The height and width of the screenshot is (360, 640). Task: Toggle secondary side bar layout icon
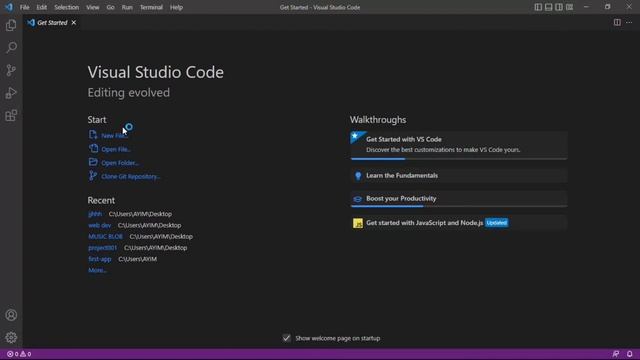[x=559, y=7]
